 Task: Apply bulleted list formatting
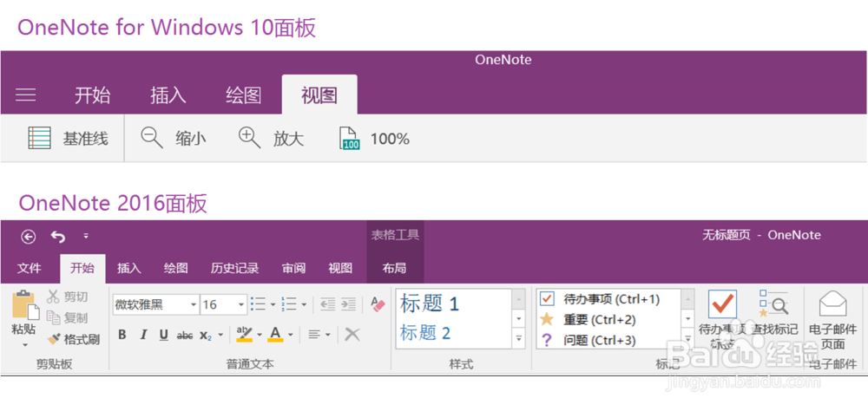258,303
